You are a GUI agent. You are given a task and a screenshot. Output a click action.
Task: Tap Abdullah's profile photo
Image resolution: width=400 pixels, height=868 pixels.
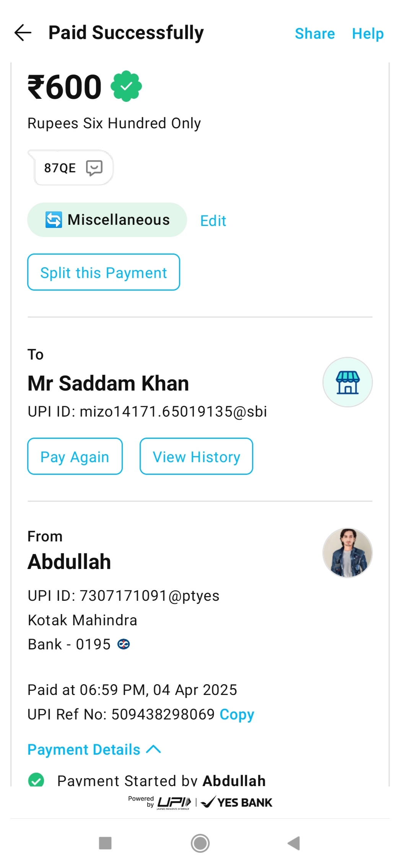pyautogui.click(x=347, y=553)
